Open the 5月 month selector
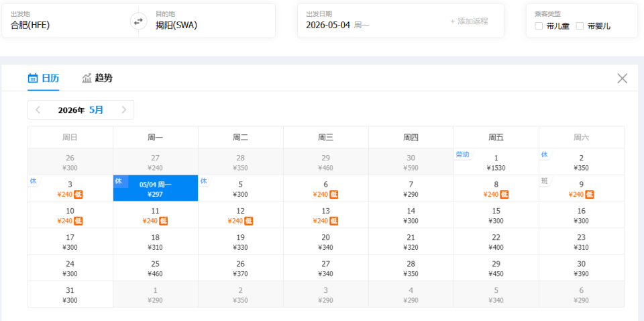 (96, 110)
